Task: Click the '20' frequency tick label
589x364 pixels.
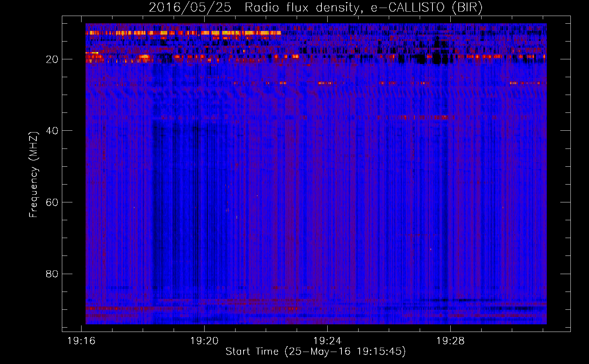Action: pos(52,59)
